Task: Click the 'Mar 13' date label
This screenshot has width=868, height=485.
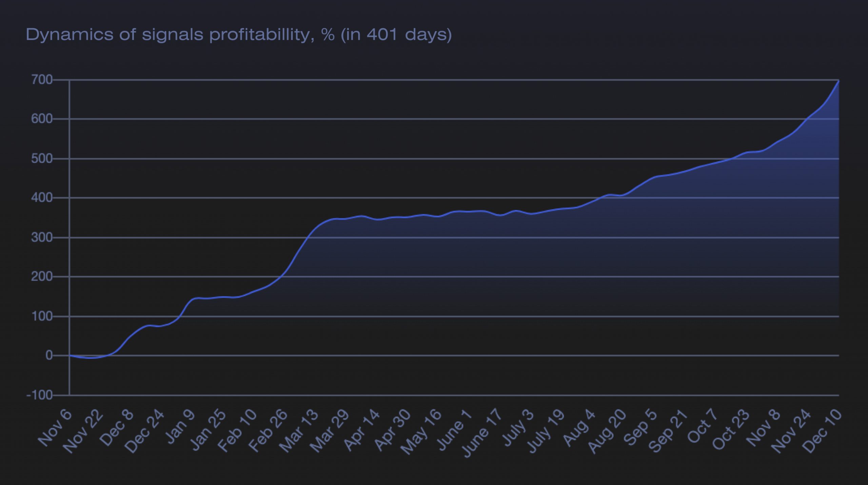Action: point(298,431)
